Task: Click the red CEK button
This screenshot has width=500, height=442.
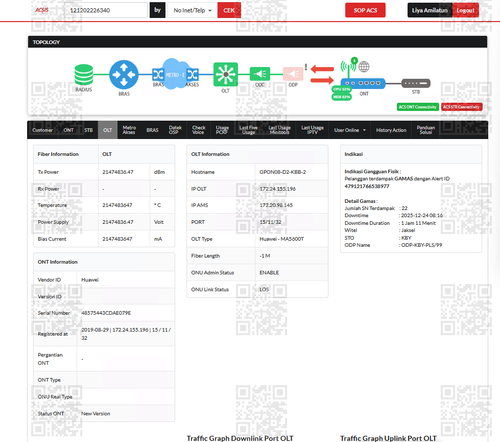Action: click(x=229, y=10)
